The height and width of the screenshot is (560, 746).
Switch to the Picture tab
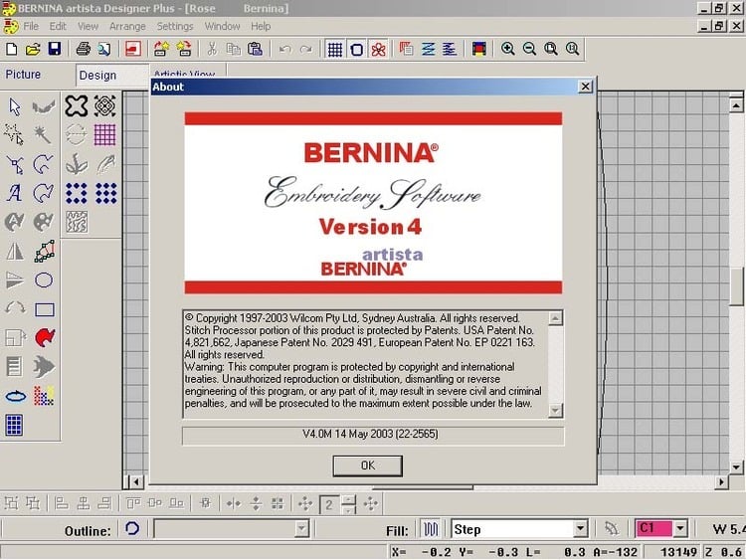(x=24, y=75)
